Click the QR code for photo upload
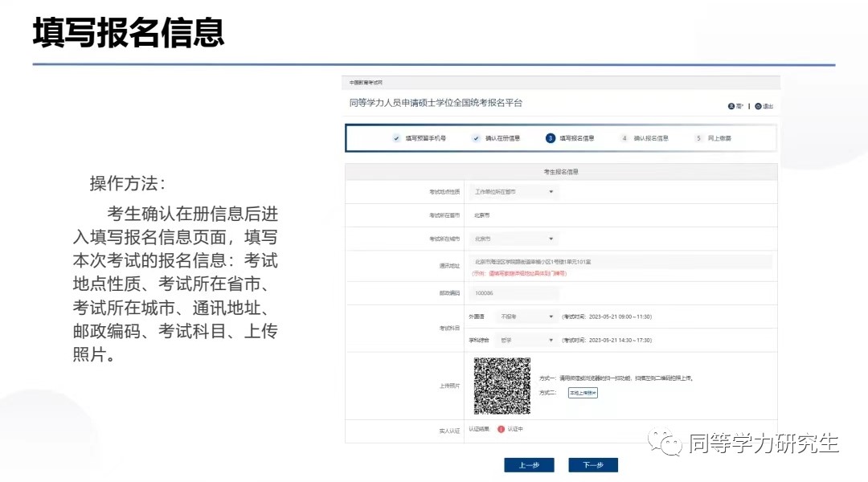 pyautogui.click(x=502, y=386)
